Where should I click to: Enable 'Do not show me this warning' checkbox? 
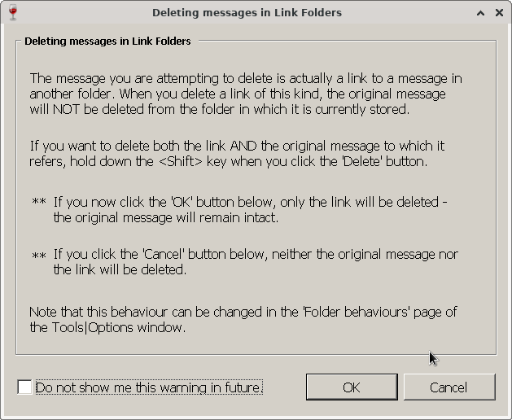[x=24, y=387]
